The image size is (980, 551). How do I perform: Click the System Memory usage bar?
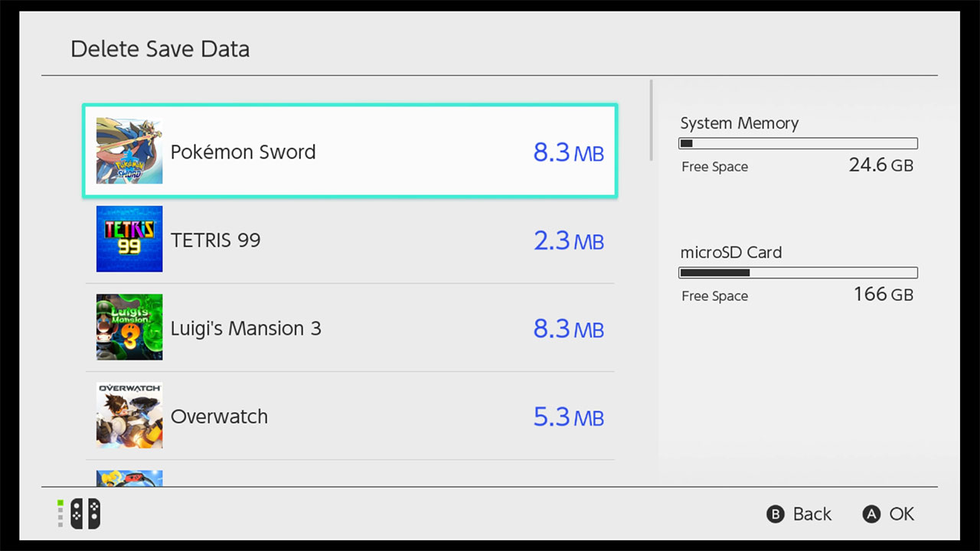pyautogui.click(x=798, y=143)
